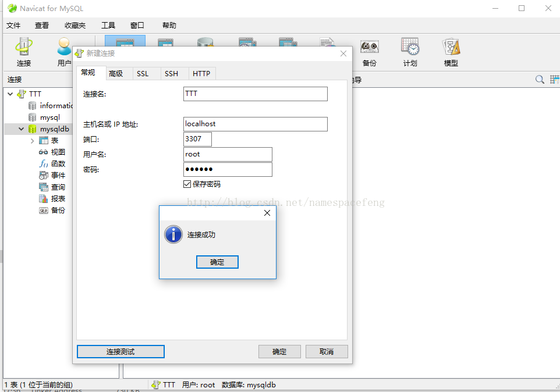Select the mysqldb database node
This screenshot has height=392, width=560.
coord(54,129)
